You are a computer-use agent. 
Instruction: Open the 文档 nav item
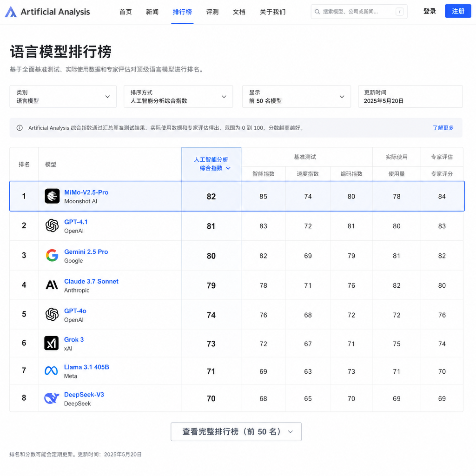[239, 12]
